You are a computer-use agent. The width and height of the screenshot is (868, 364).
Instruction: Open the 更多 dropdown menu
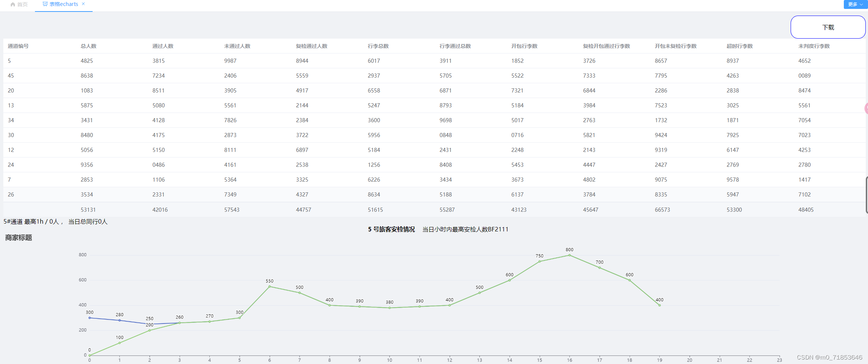click(x=855, y=4)
